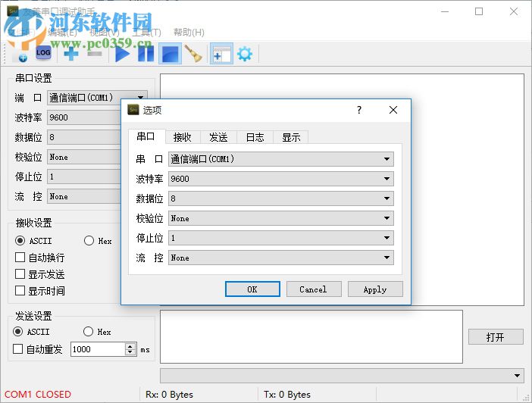Select Hex under 发送设置
Screen dimensions: 532x403
coord(97,332)
